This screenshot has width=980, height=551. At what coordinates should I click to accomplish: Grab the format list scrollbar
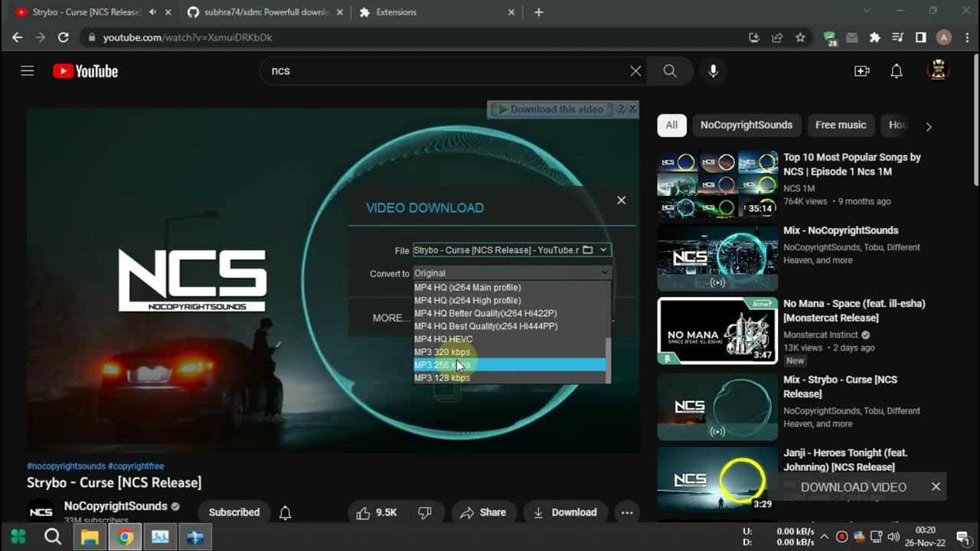click(x=609, y=360)
